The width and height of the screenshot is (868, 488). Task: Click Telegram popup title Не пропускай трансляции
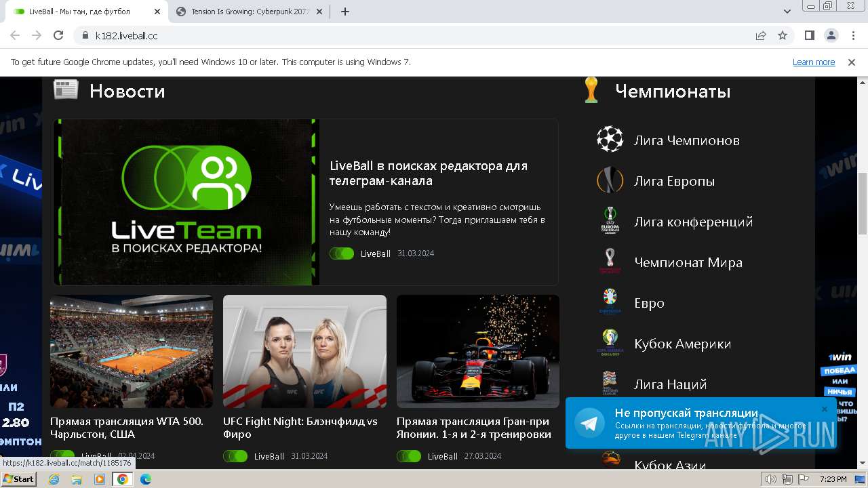[x=686, y=413]
